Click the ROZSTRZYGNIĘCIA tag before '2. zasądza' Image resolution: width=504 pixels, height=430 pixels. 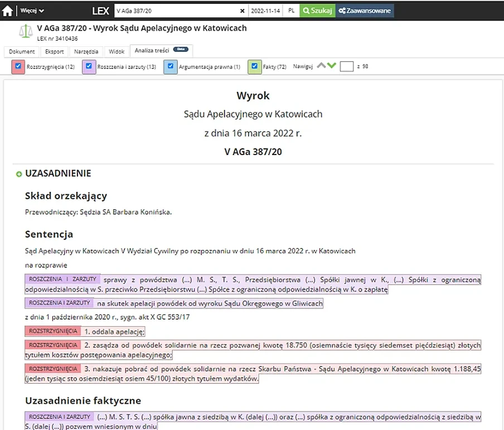pyautogui.click(x=53, y=345)
